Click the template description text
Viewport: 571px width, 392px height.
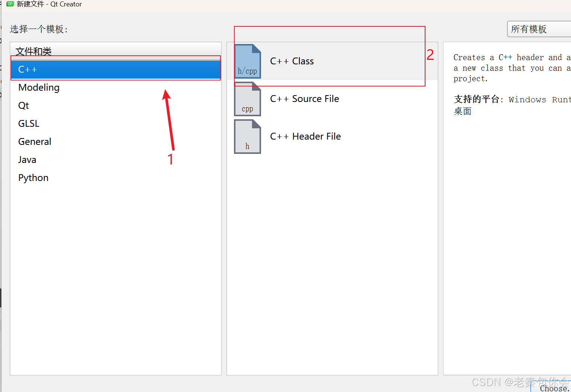(x=512, y=68)
